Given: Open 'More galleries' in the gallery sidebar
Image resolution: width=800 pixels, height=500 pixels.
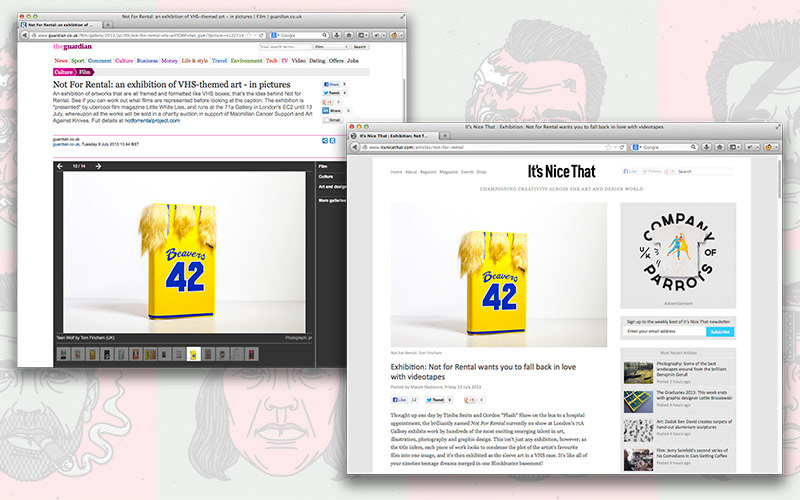Looking at the screenshot, I should click(x=332, y=201).
